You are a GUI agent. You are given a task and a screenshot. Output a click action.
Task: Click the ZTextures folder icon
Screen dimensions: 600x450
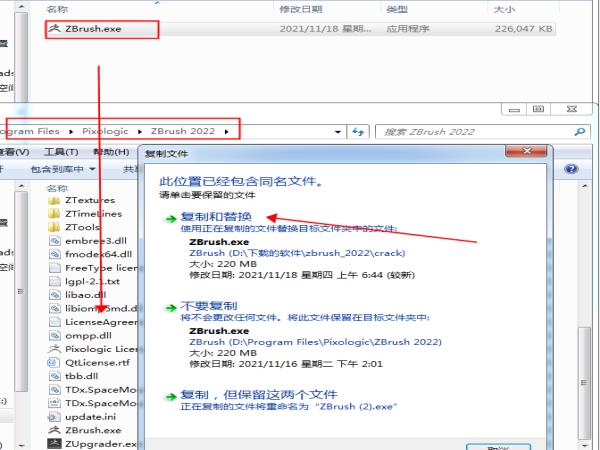point(54,200)
